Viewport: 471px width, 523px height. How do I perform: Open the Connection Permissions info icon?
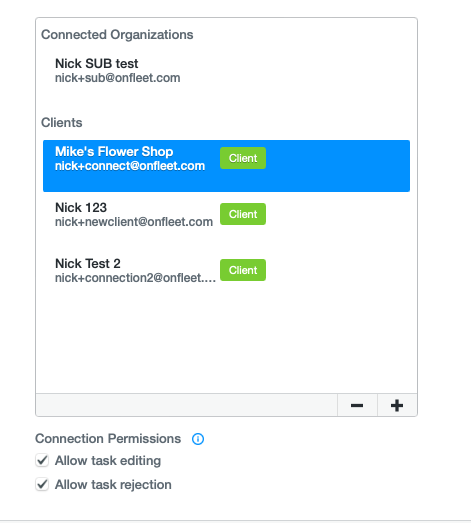198,439
